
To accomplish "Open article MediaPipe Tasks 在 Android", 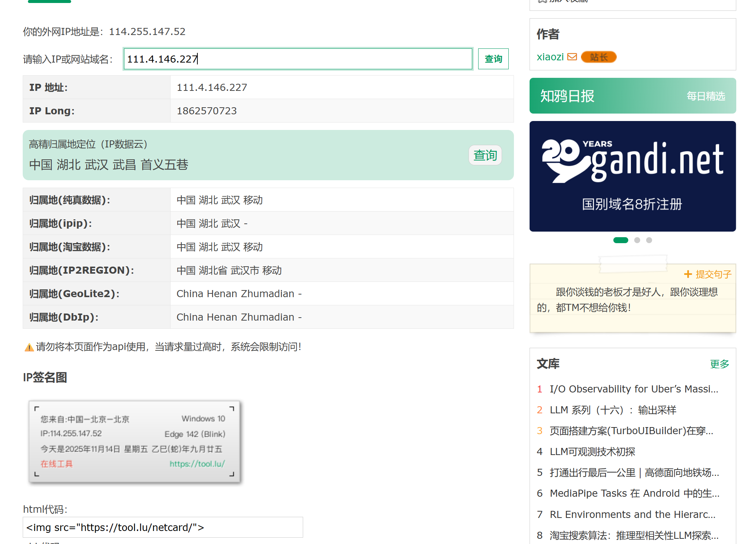I will (x=634, y=493).
